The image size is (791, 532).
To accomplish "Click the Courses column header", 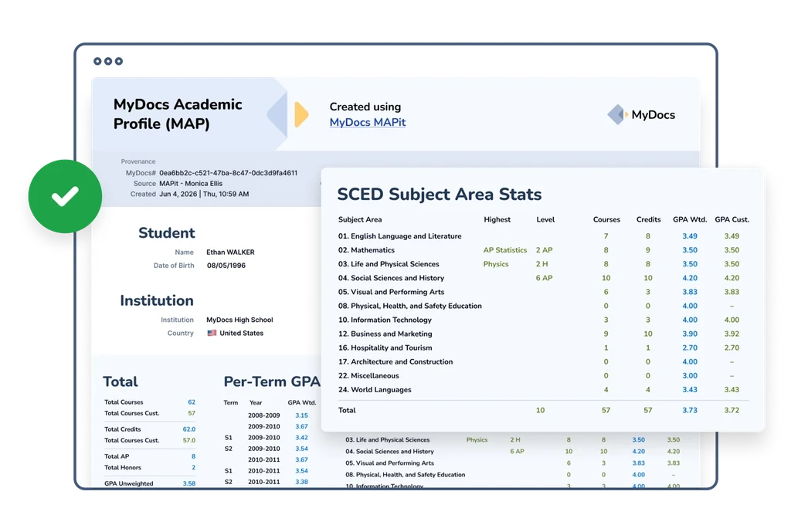I will [x=606, y=219].
